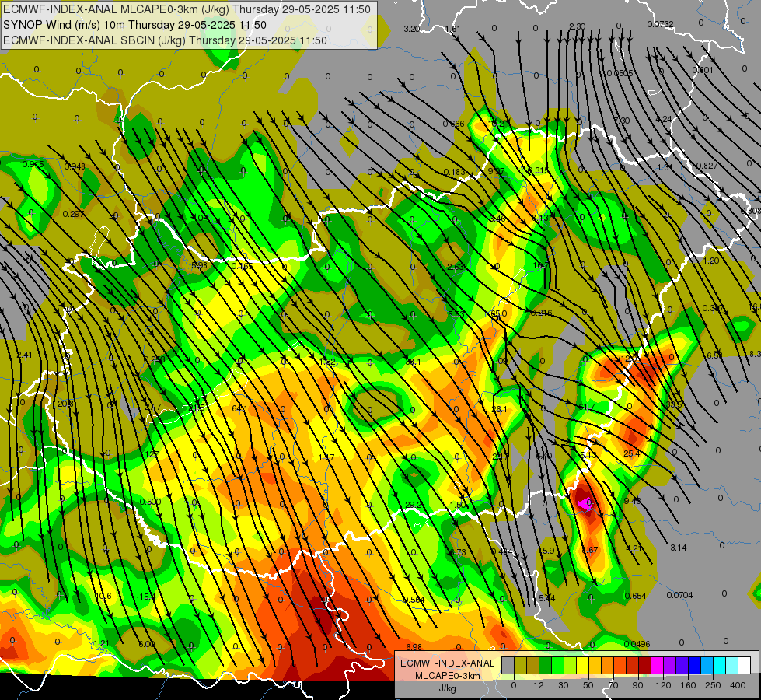Click the legend text MLCAPE0-3km

(447, 676)
